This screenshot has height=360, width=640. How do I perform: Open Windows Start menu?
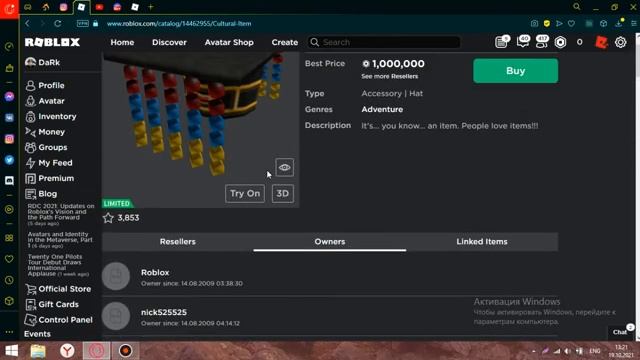click(x=11, y=351)
